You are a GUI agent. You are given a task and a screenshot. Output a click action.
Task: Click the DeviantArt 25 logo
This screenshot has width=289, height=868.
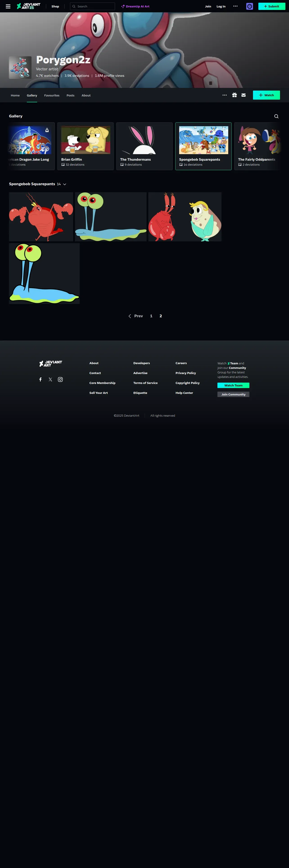29,6
